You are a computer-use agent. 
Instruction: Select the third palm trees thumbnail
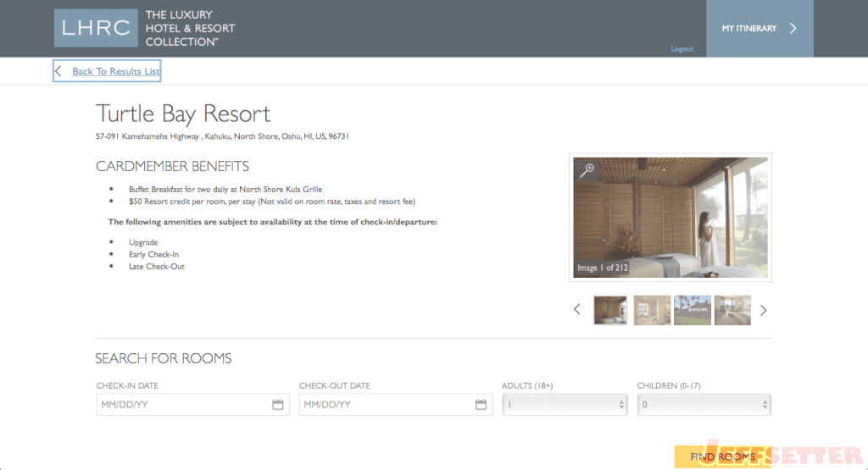pyautogui.click(x=692, y=310)
